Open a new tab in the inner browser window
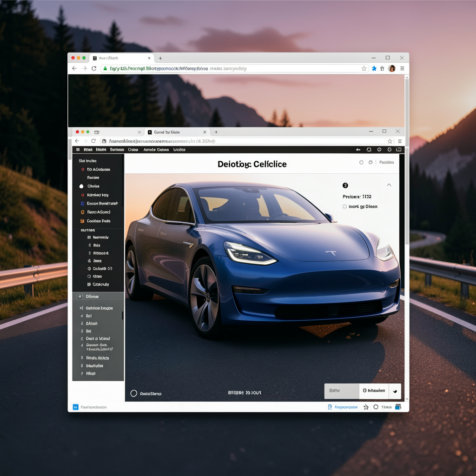 click(216, 132)
